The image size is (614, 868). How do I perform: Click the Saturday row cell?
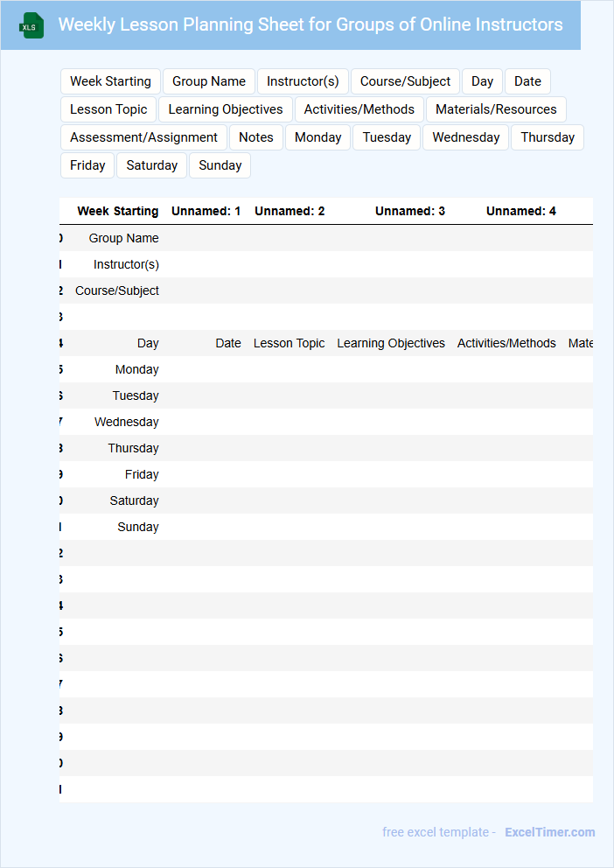tap(134, 500)
